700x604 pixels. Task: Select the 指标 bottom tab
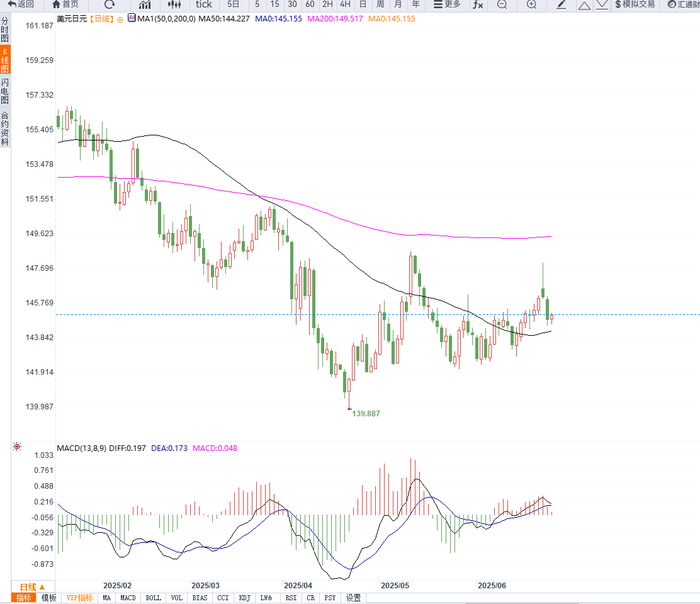[24, 598]
